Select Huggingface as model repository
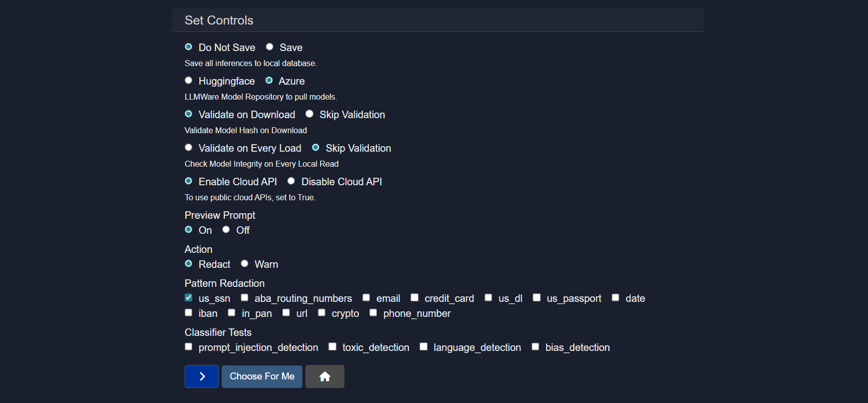This screenshot has height=403, width=868. coord(189,81)
